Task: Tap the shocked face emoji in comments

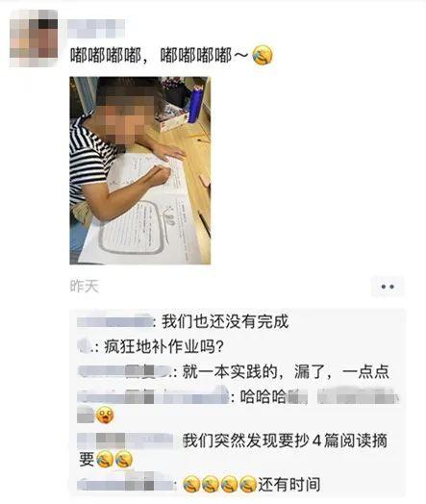Action: 105,416
